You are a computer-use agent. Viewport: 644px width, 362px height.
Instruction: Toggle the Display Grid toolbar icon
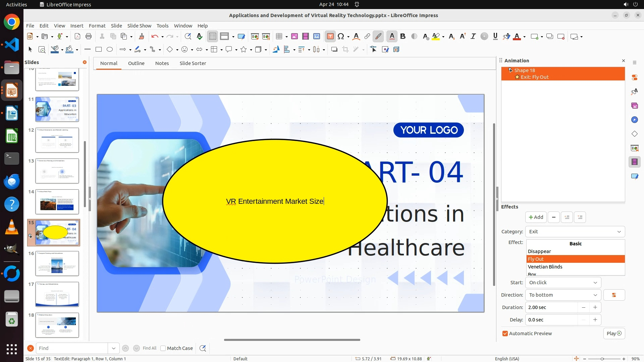(213, 37)
